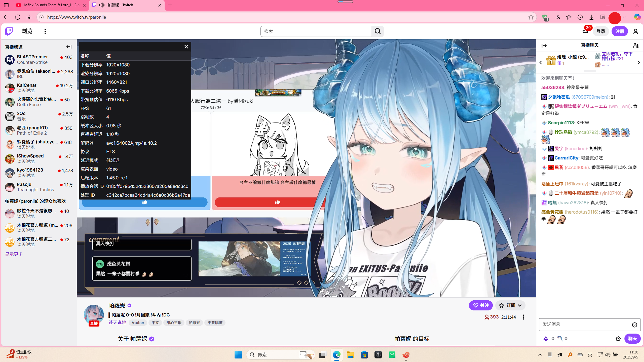The image size is (644, 362).
Task: Click the 注册 sign up button
Action: pyautogui.click(x=620, y=31)
